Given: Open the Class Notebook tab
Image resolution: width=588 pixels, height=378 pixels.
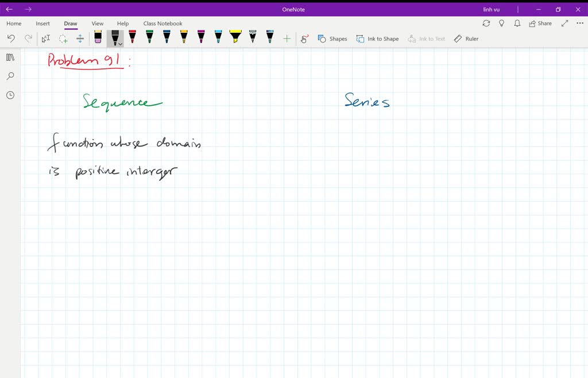Looking at the screenshot, I should [163, 23].
